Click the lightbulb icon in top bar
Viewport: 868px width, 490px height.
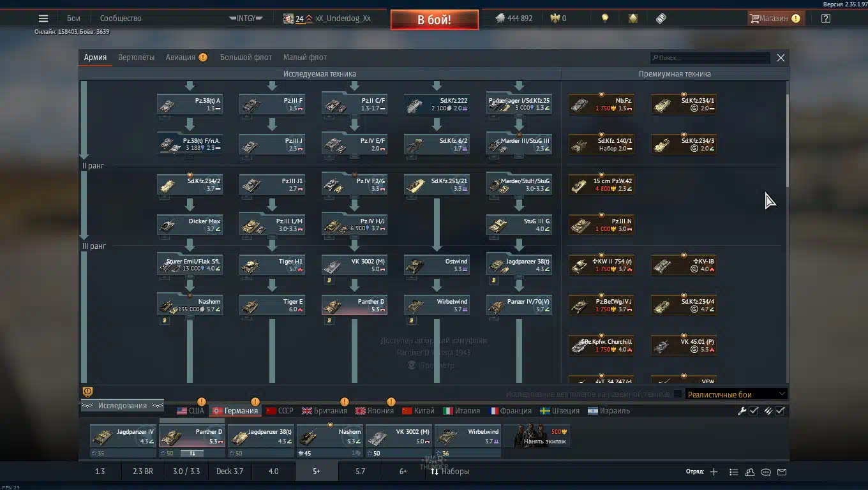pyautogui.click(x=605, y=19)
